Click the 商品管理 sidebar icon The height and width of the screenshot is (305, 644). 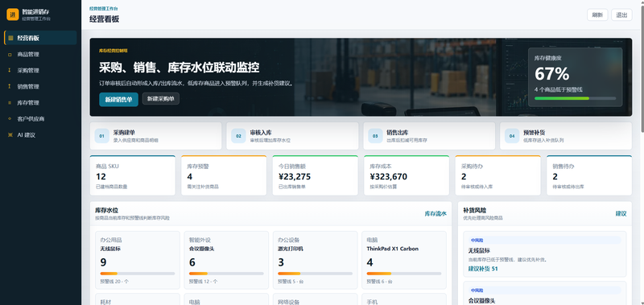(x=10, y=54)
